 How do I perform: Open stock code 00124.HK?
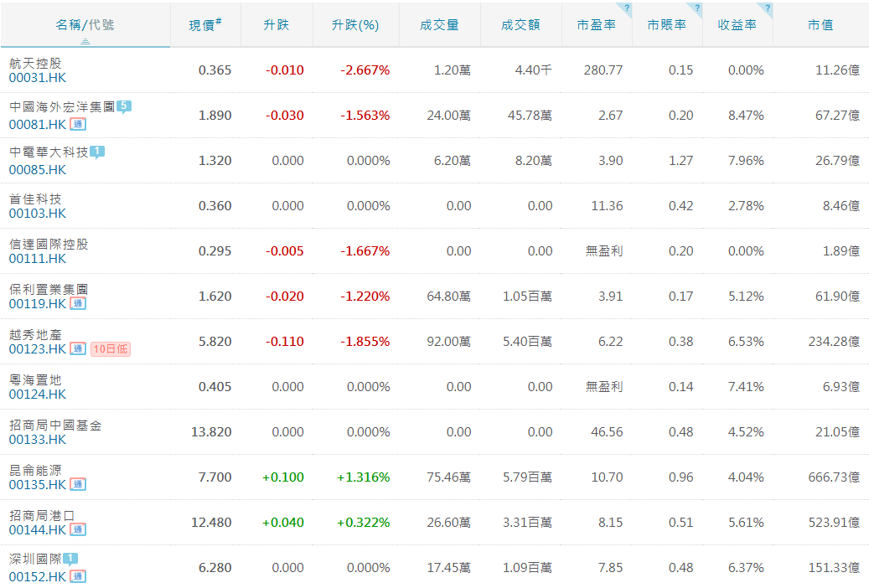[x=37, y=395]
